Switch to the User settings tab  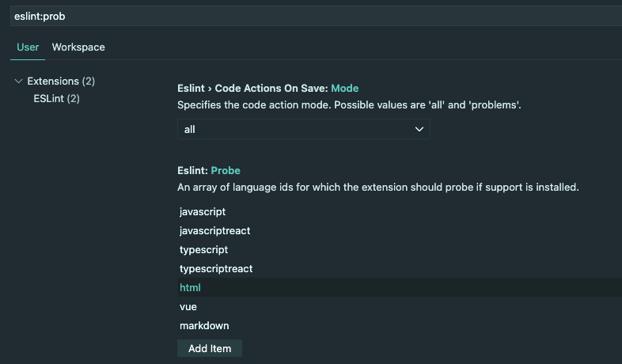[x=28, y=47]
